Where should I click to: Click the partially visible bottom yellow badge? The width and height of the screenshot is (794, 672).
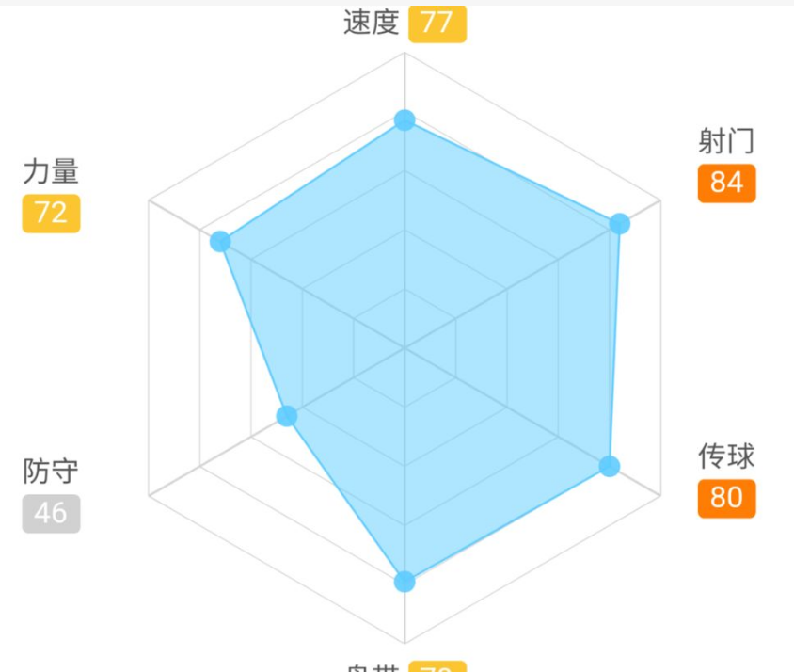pos(437,666)
